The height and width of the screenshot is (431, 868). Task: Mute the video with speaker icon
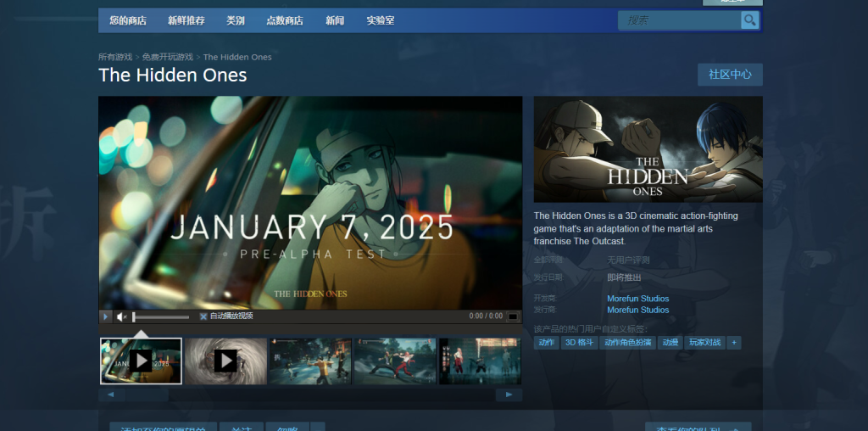(x=122, y=316)
